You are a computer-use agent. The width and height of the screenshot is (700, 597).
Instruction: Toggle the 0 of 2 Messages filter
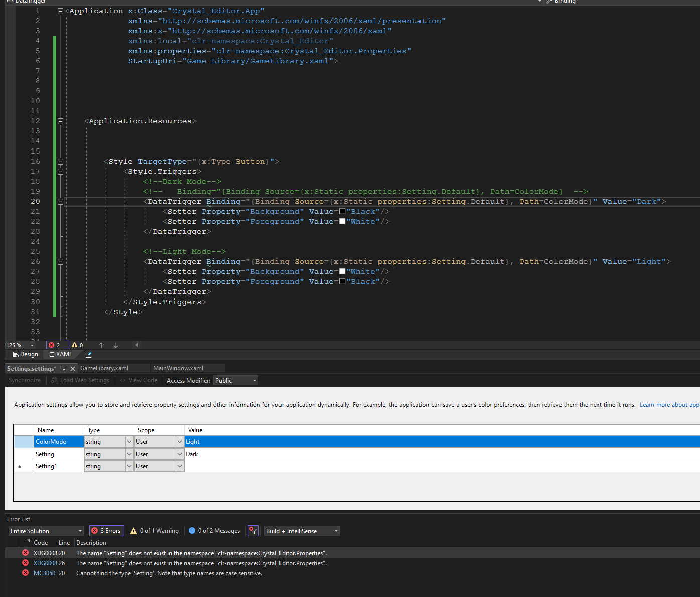[214, 531]
